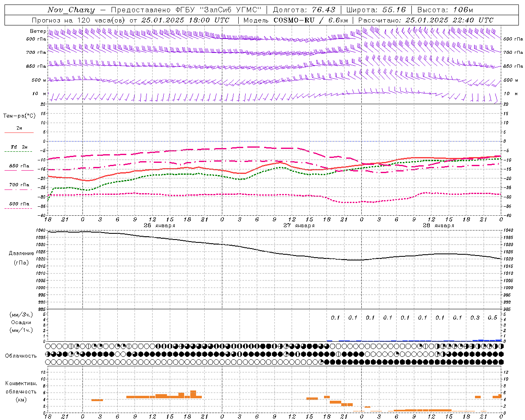Screen dimensions: 525x420
Task: Select the Облачность cloud cover label
Action: (x=21, y=356)
